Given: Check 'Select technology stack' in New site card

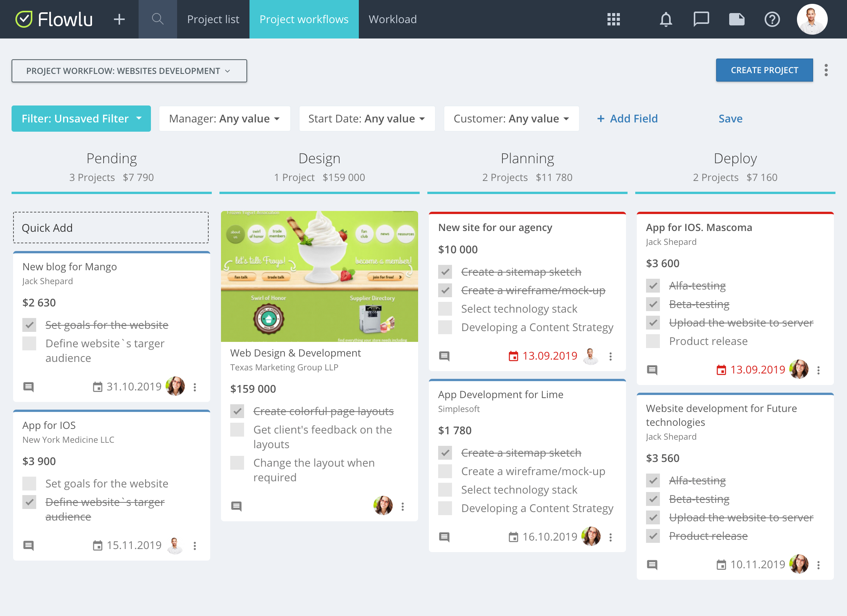Looking at the screenshot, I should [x=445, y=309].
